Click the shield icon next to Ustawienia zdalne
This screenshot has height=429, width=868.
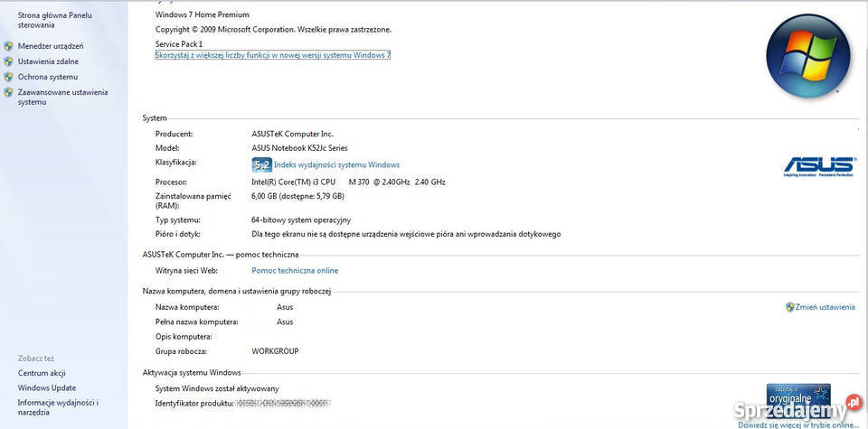click(8, 61)
